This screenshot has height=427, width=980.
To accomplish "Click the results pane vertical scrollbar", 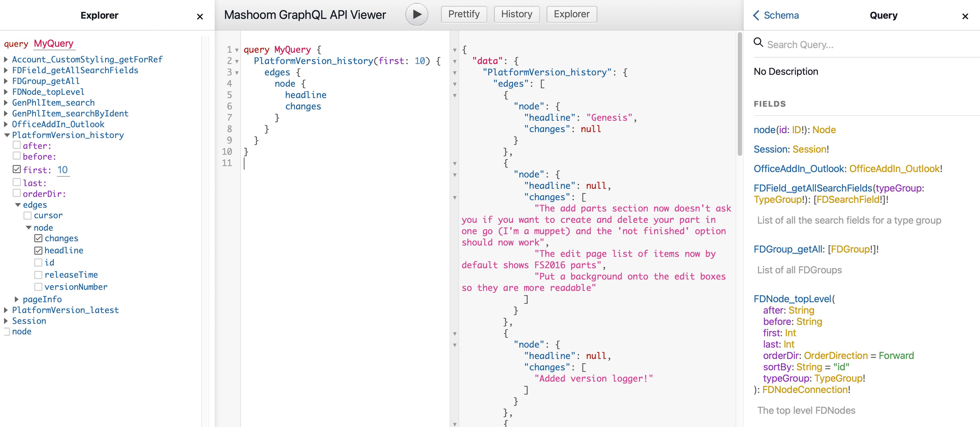I will (740, 94).
